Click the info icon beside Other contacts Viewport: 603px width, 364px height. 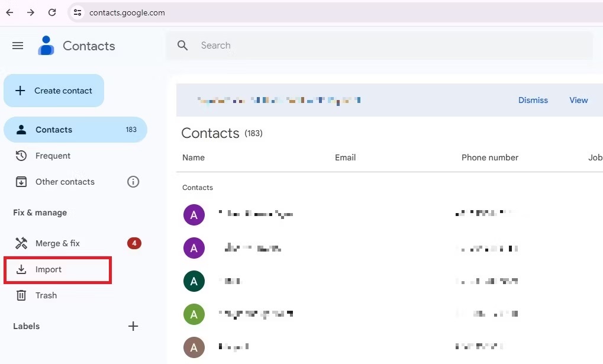(133, 182)
